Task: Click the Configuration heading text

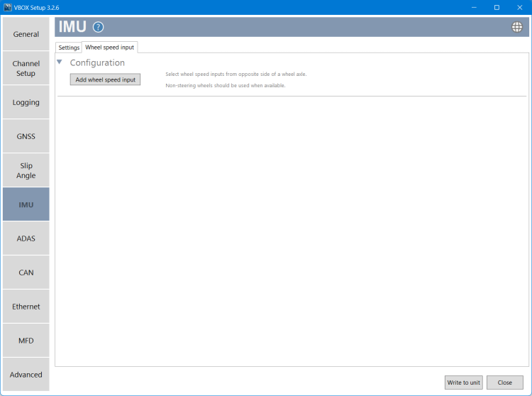Action: pyautogui.click(x=97, y=62)
